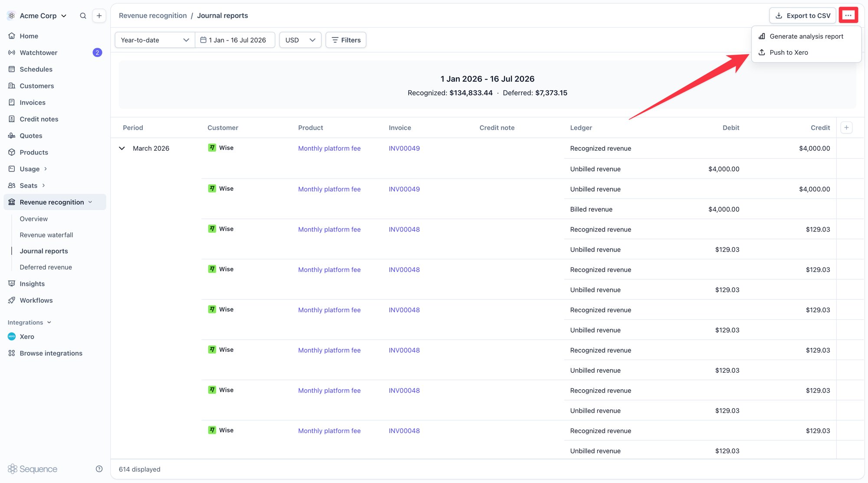Screen dimensions: 868x483
Task: Open the USD currency dropdown
Action: click(x=300, y=40)
